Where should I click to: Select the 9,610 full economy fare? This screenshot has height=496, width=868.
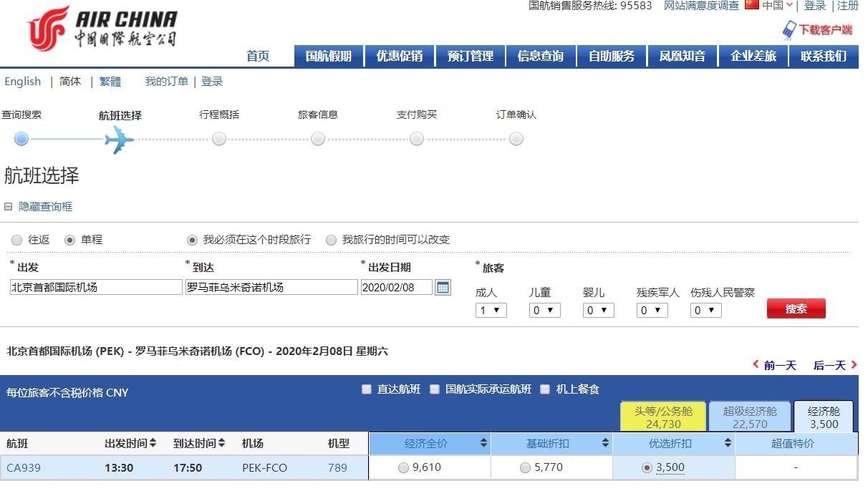click(x=404, y=468)
